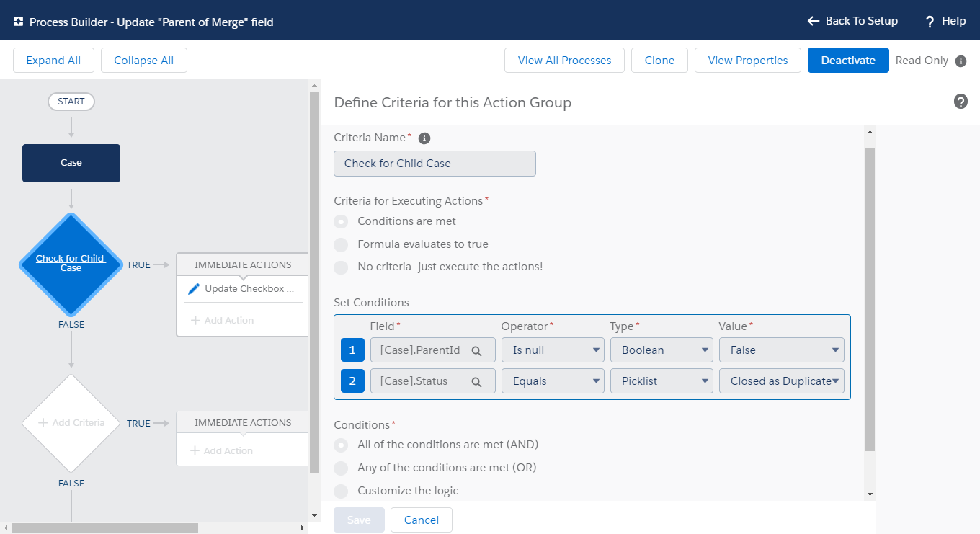980x534 pixels.
Task: Open the 'Closed as Duplicate' value dropdown
Action: coord(782,381)
